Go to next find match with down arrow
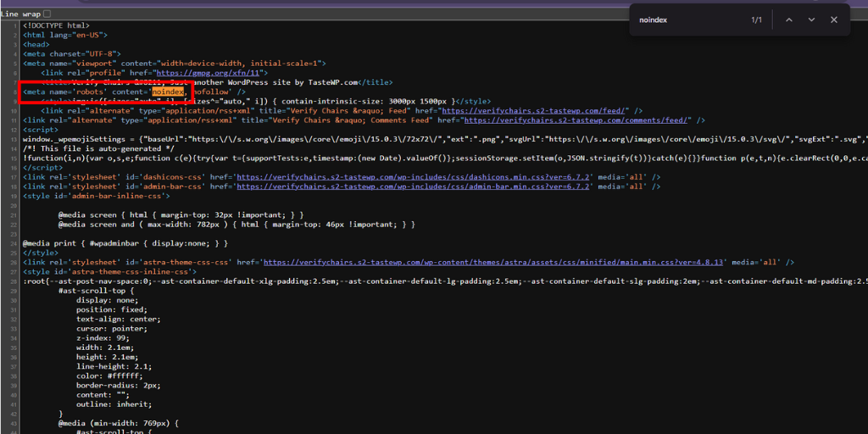 click(x=811, y=20)
